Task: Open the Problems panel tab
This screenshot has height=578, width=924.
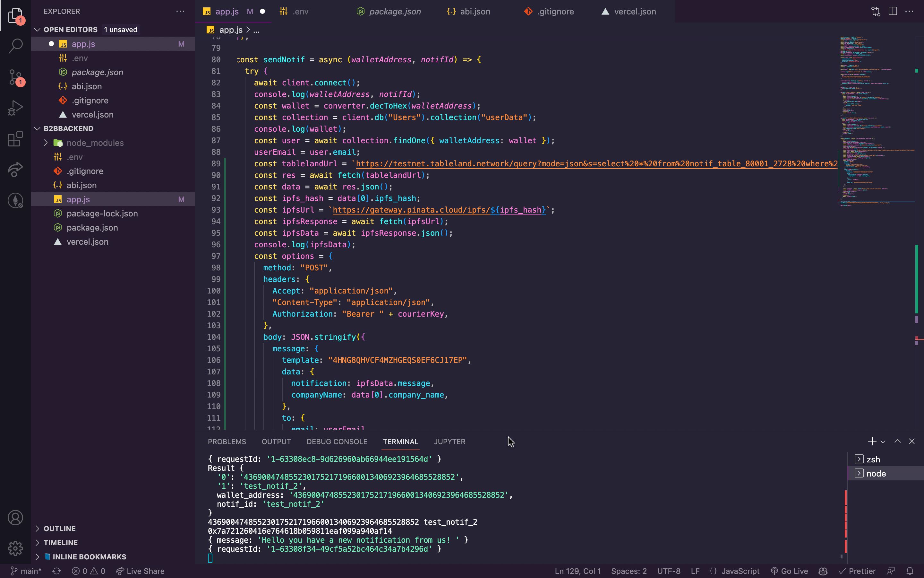Action: coord(227,442)
